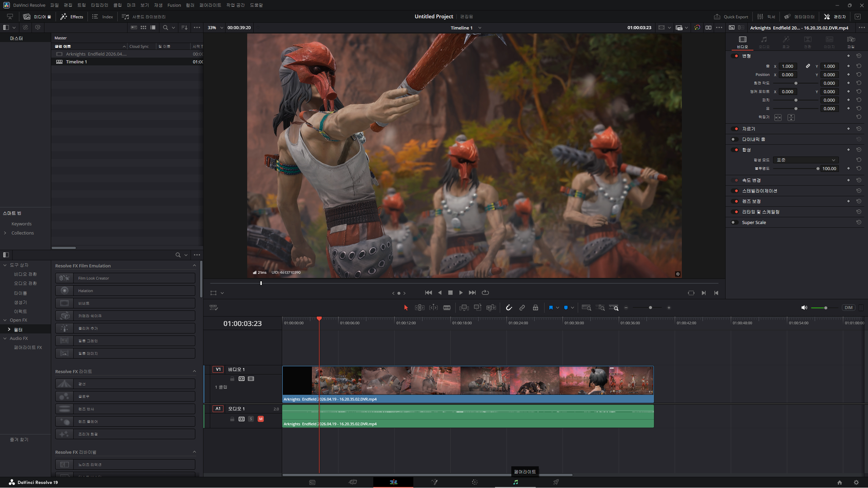Viewport: 868px width, 488px height.
Task: Collapse Resolve FX Film Emulation section
Action: coord(194,266)
